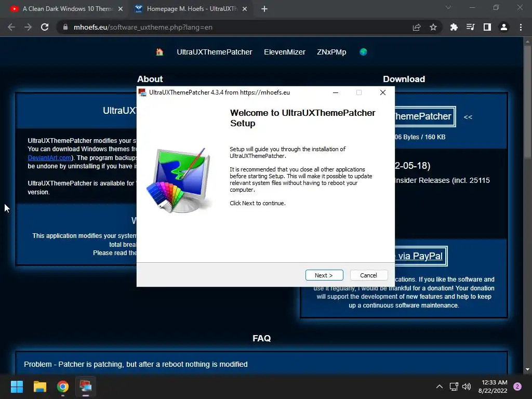Image resolution: width=532 pixels, height=399 pixels.
Task: Open network status tray icon
Action: 454,387
